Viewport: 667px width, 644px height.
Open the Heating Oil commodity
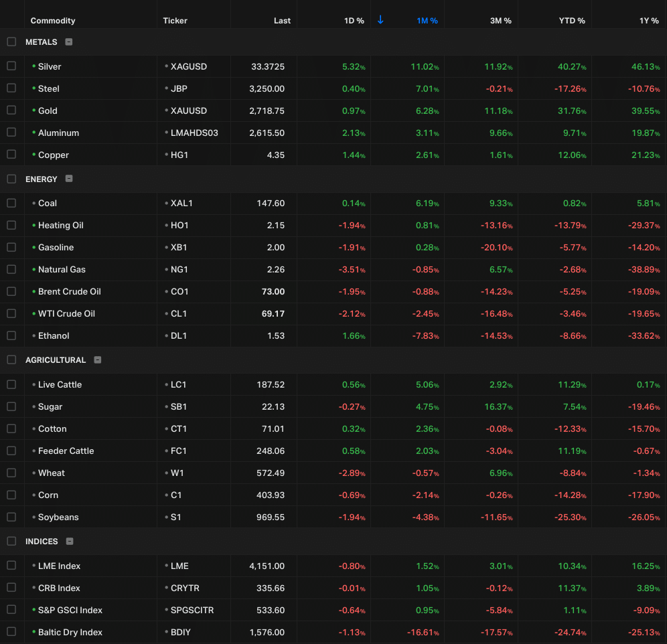(x=60, y=225)
